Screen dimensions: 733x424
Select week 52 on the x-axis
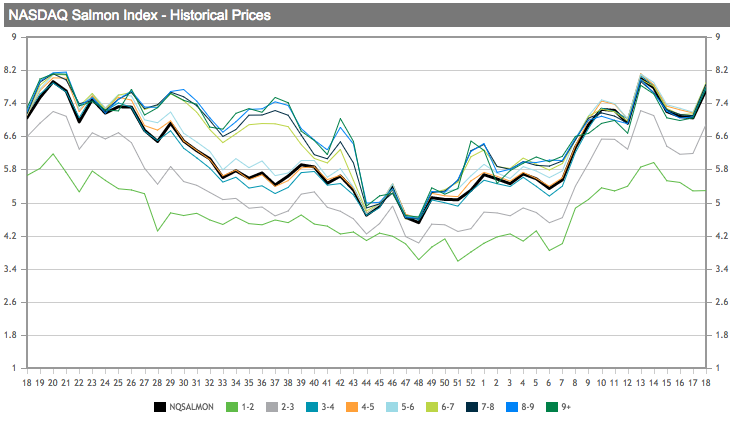[470, 383]
